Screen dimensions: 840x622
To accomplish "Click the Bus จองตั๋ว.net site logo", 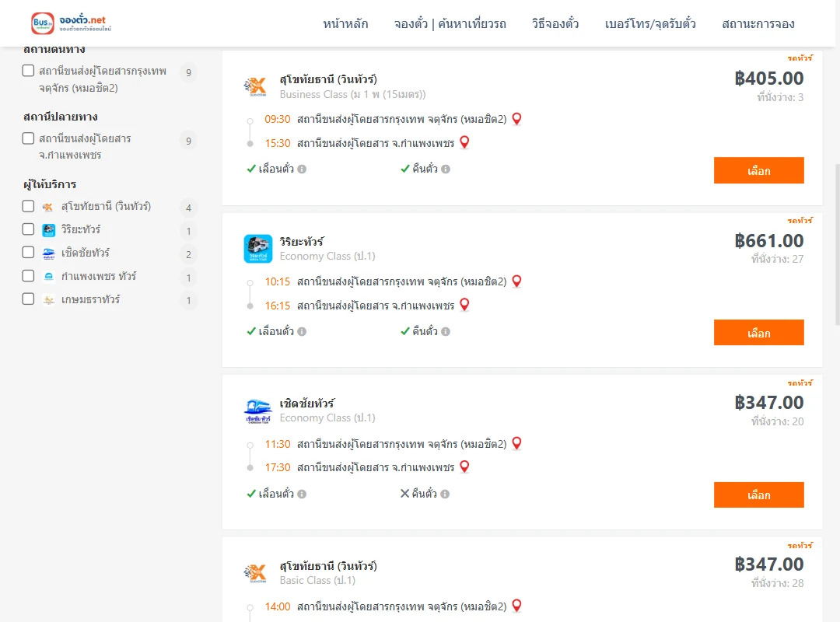I will point(72,23).
